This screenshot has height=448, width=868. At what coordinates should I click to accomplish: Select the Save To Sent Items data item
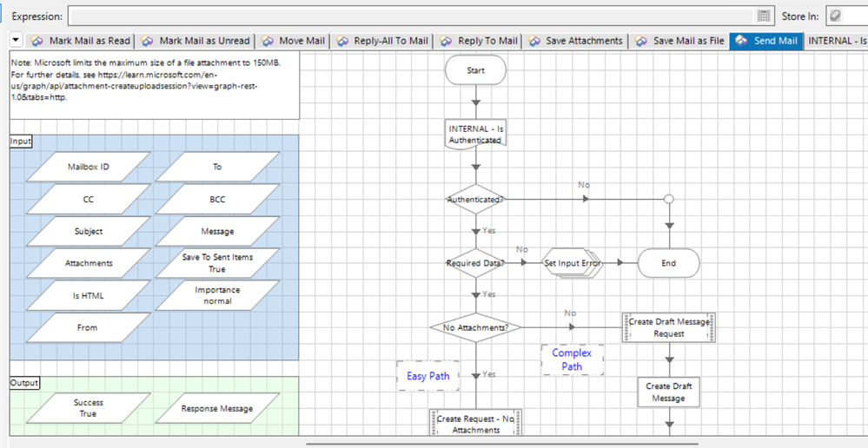point(217,263)
